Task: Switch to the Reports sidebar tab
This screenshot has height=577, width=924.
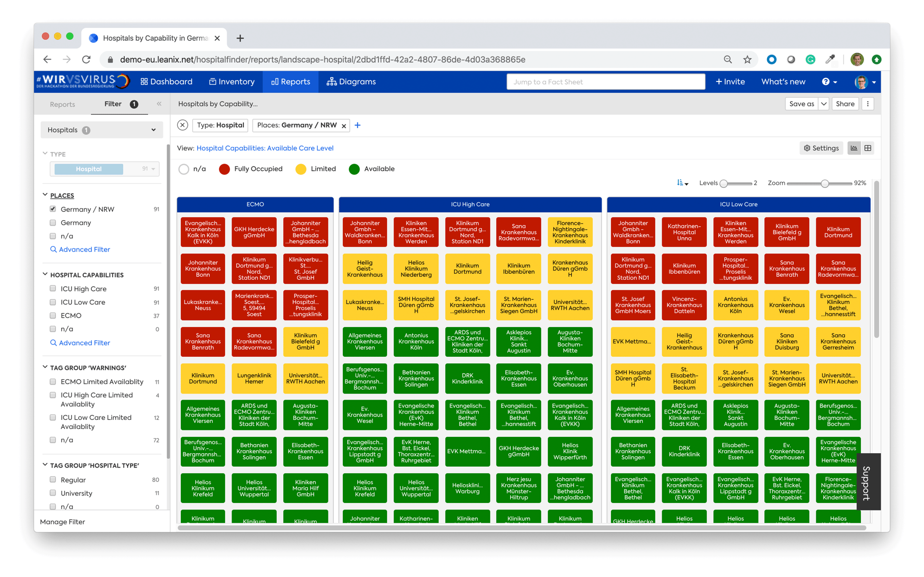Action: pos(62,104)
